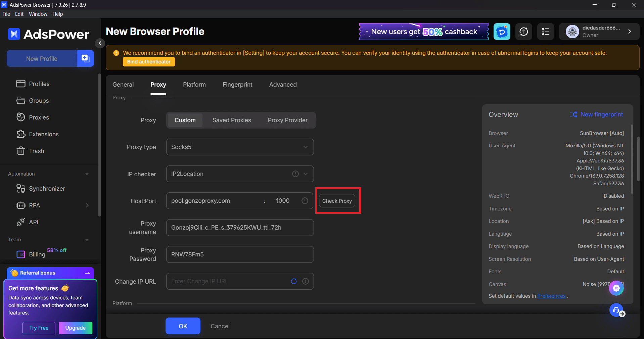Click the main page scrollbar at right edge
Screen dimensions: 644x339
638,159
